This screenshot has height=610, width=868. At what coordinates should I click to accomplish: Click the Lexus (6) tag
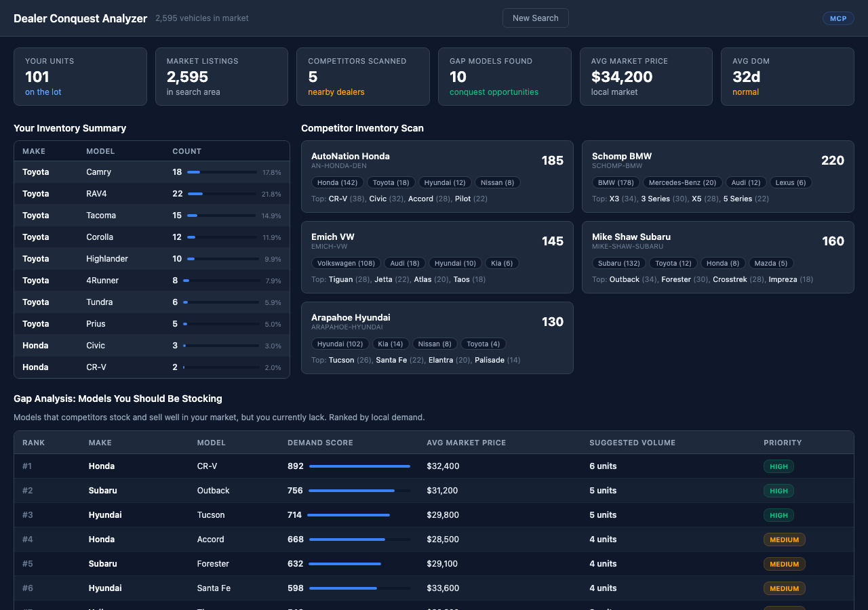click(x=791, y=182)
